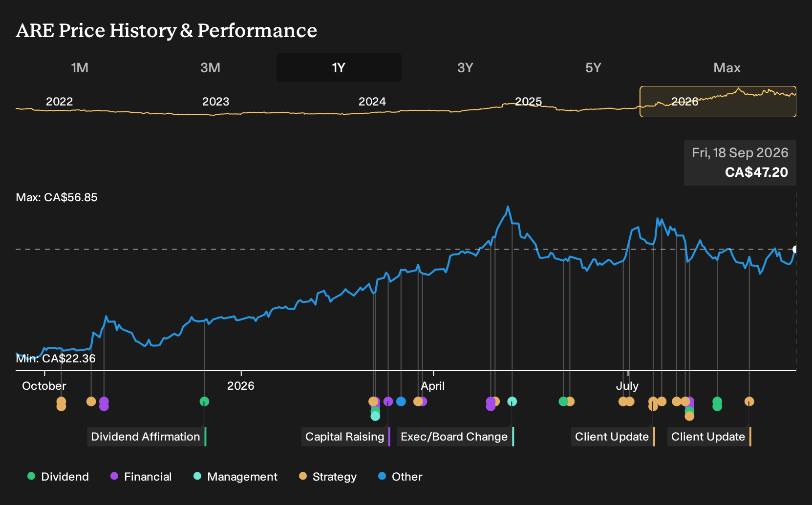
Task: Open the Dividend Affirmation event label
Action: click(147, 437)
